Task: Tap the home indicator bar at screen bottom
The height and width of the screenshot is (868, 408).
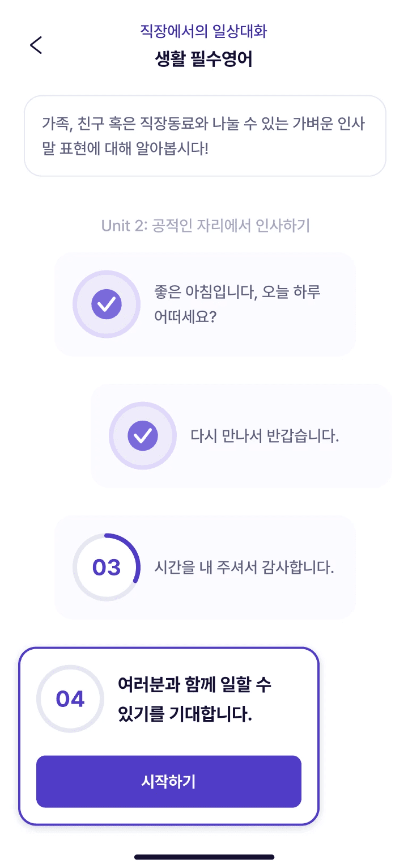Action: [x=204, y=857]
